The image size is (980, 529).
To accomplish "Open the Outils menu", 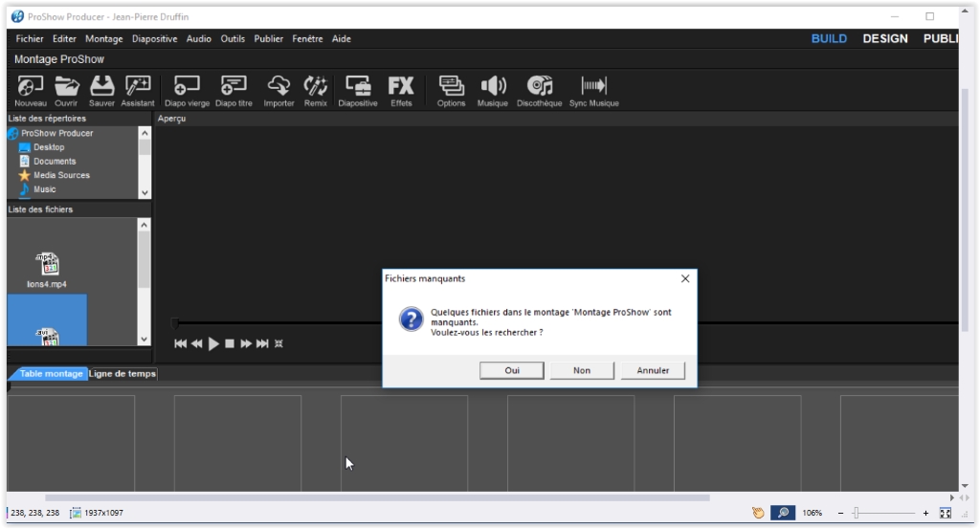I will (233, 38).
